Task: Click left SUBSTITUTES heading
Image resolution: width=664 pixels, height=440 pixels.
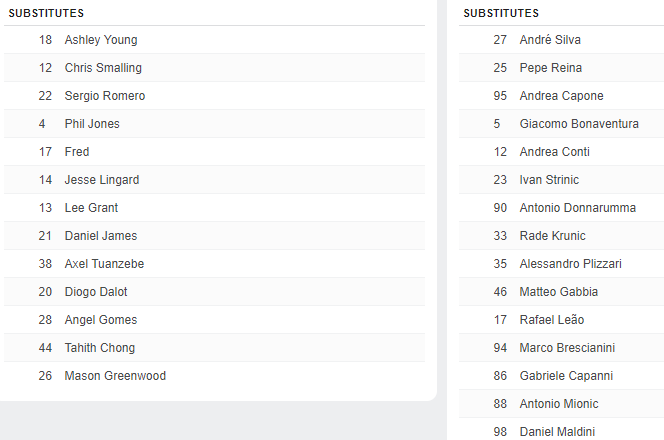Action: point(46,13)
